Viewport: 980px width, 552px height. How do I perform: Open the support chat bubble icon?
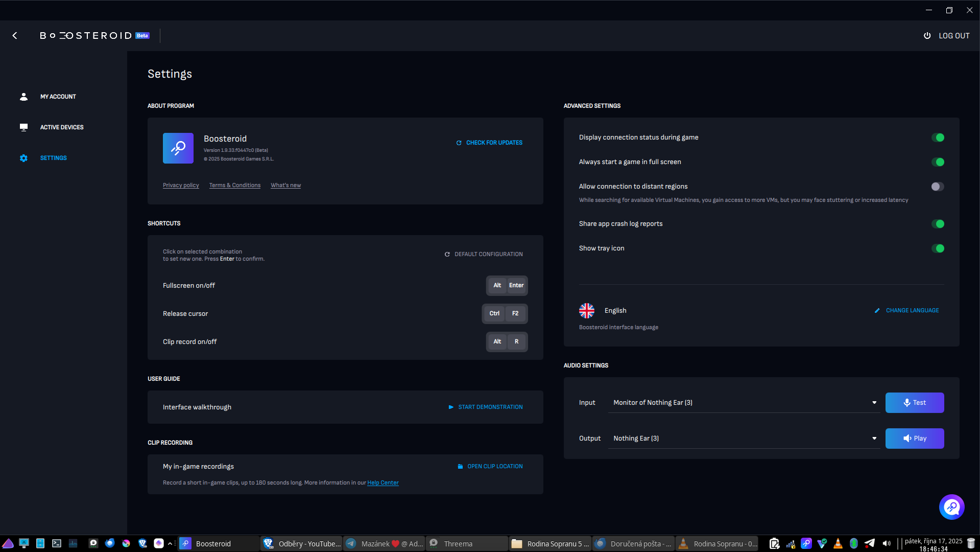(x=951, y=507)
